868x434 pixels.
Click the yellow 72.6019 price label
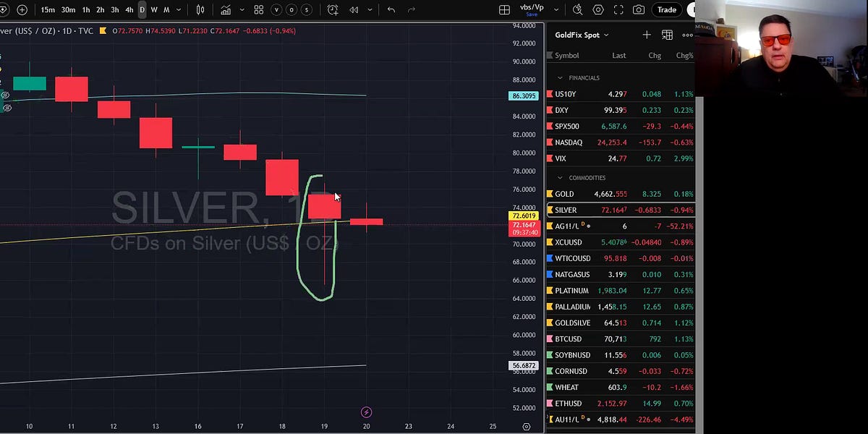(x=524, y=216)
